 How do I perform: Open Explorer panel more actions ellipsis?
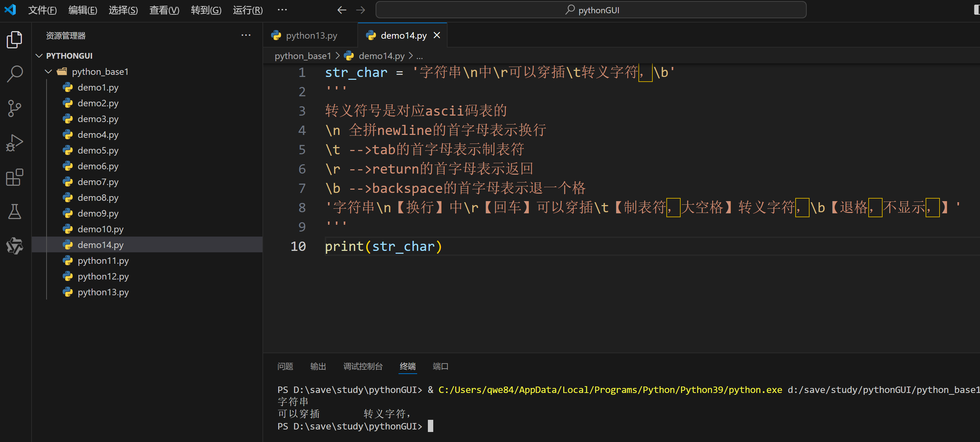[246, 35]
